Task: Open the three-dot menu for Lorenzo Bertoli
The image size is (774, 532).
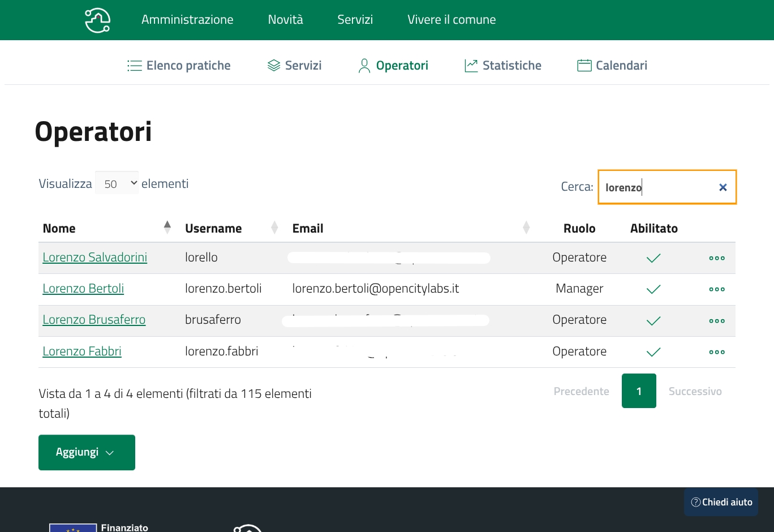Action: tap(716, 289)
